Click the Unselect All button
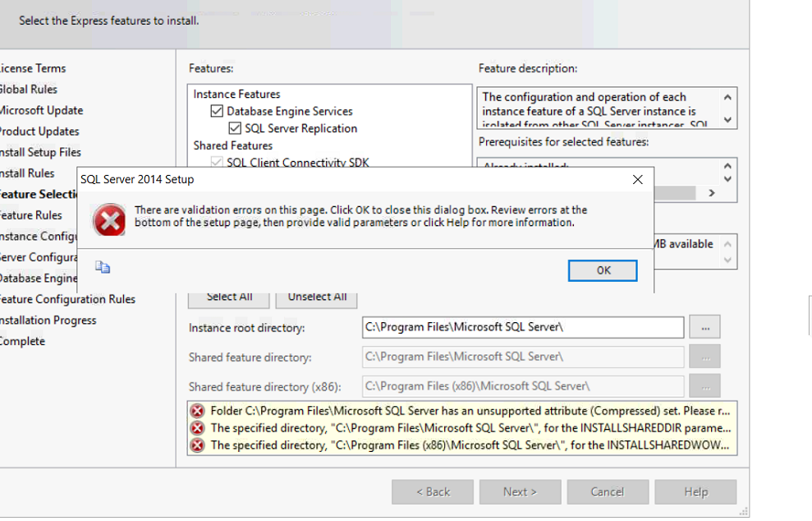Viewport: 812px width, 521px height. 316,300
